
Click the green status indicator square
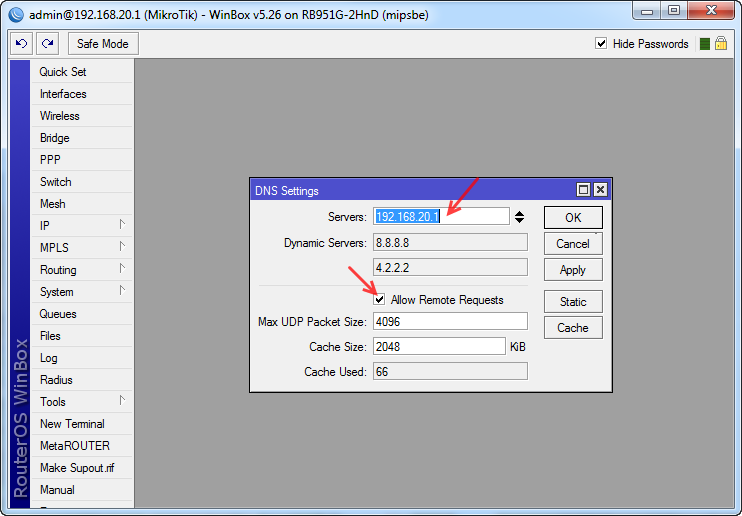pos(705,44)
